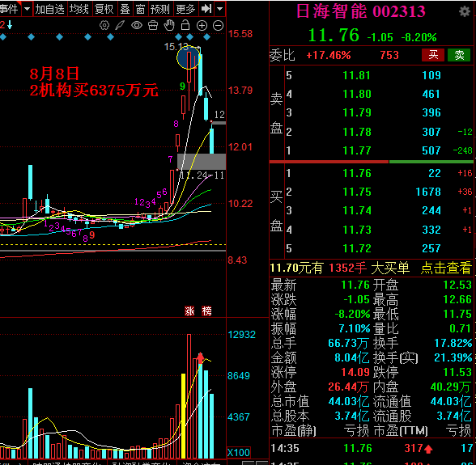The width and height of the screenshot is (476, 465).
Task: Expand dropdown arrow next to 事件
Action: [x=27, y=9]
